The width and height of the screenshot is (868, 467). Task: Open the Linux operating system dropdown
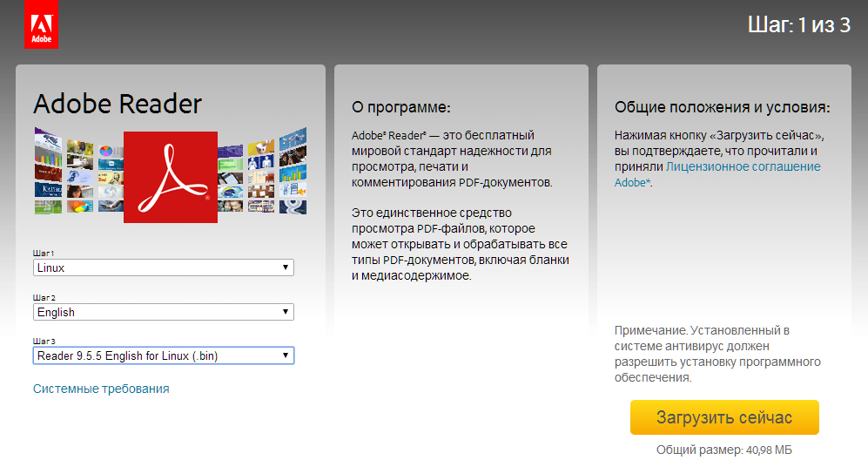(164, 267)
